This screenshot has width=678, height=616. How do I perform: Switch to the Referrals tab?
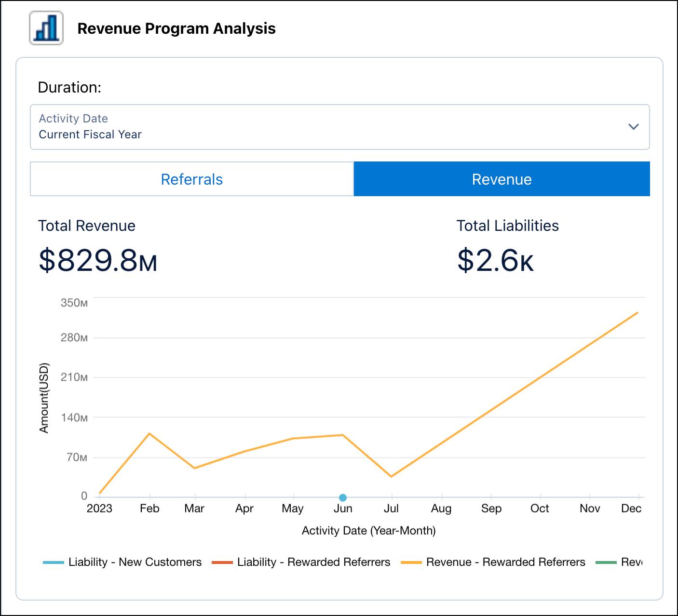(191, 179)
